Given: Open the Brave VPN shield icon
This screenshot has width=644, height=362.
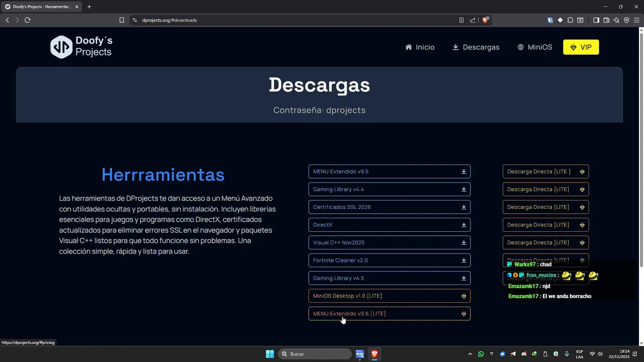Looking at the screenshot, I should [626, 20].
